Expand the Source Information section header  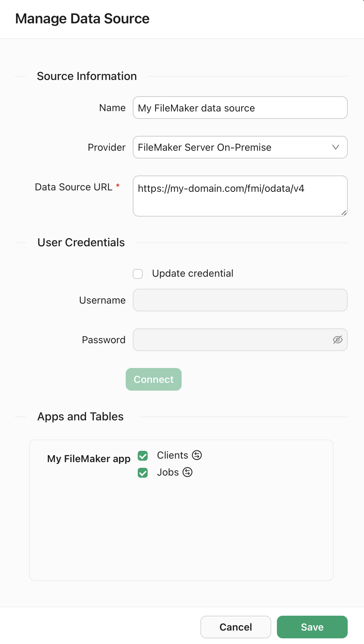pyautogui.click(x=86, y=76)
